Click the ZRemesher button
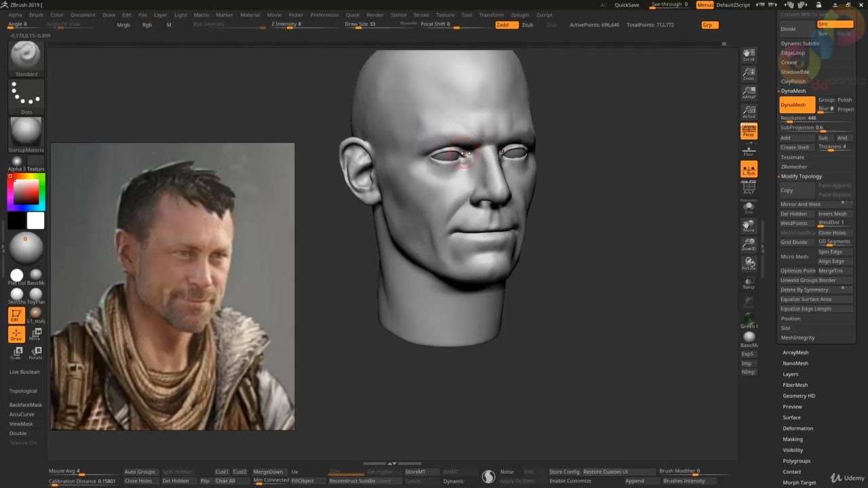This screenshot has width=868, height=488. pyautogui.click(x=794, y=167)
